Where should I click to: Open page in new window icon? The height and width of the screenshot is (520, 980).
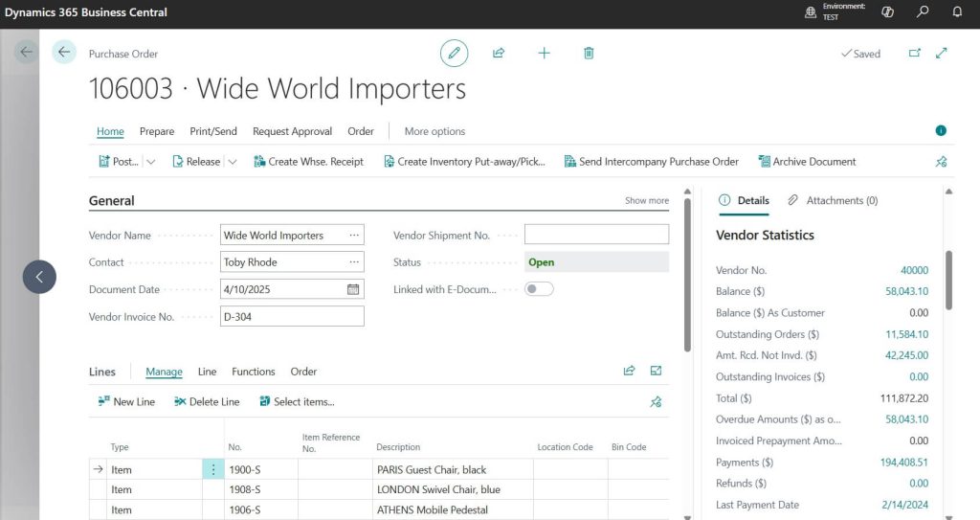914,54
